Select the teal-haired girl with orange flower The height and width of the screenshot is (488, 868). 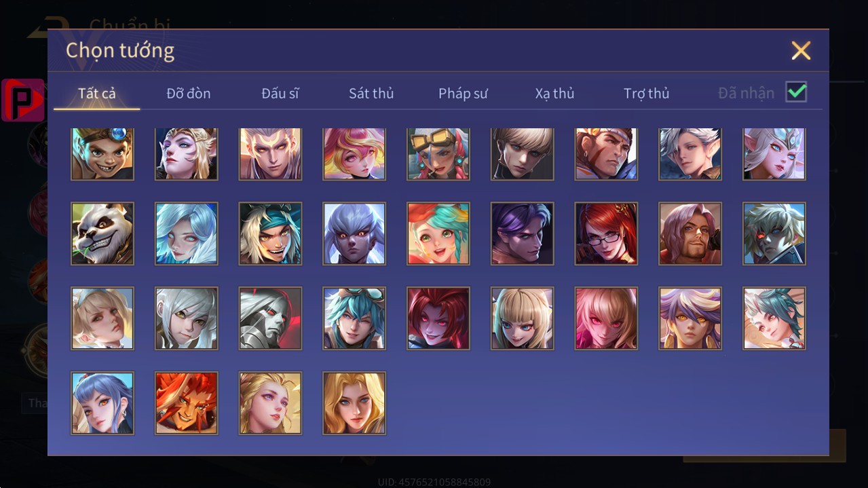tap(438, 233)
